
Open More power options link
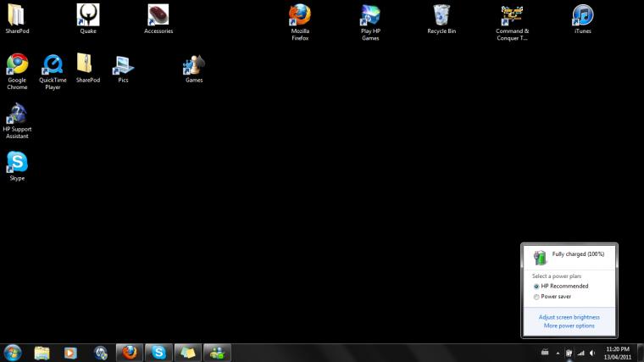click(x=569, y=326)
